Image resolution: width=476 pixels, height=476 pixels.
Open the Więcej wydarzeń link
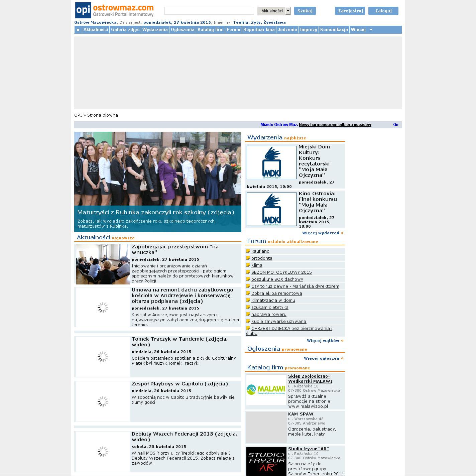[323, 233]
